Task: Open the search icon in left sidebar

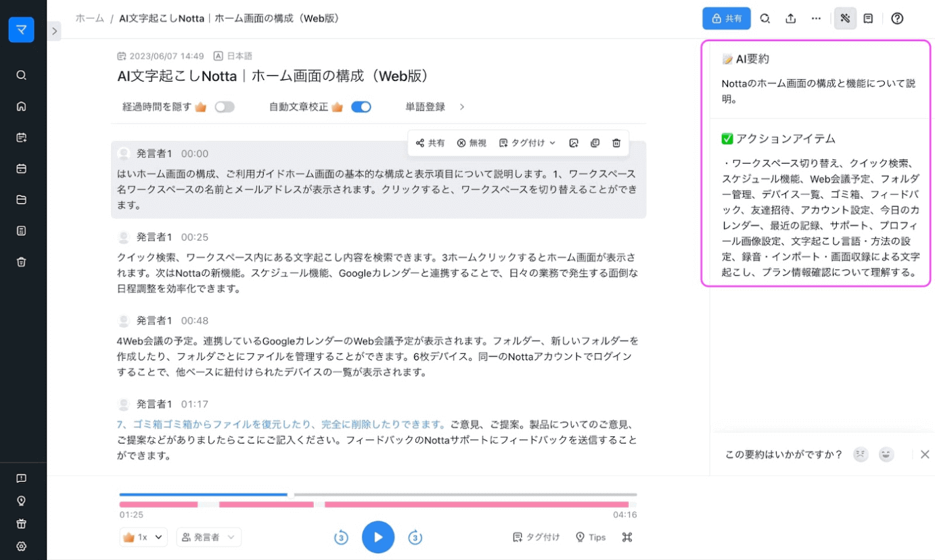Action: pyautogui.click(x=21, y=75)
